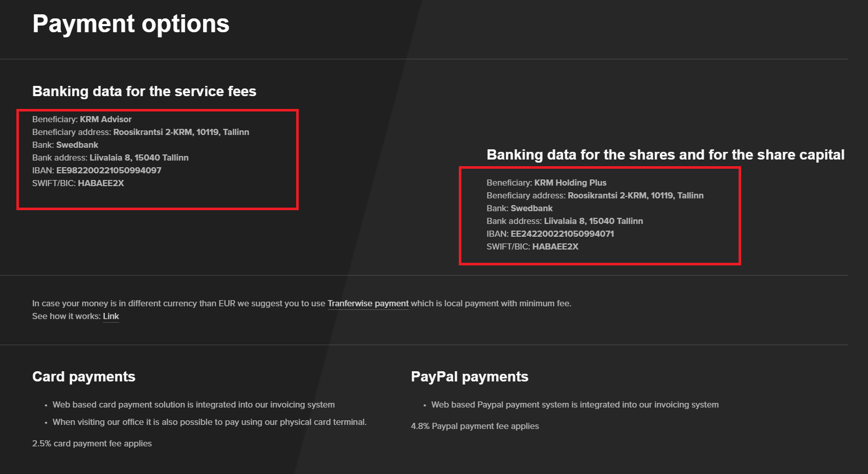The height and width of the screenshot is (474, 868).
Task: Select the web based card payment solution bullet
Action: coord(193,404)
